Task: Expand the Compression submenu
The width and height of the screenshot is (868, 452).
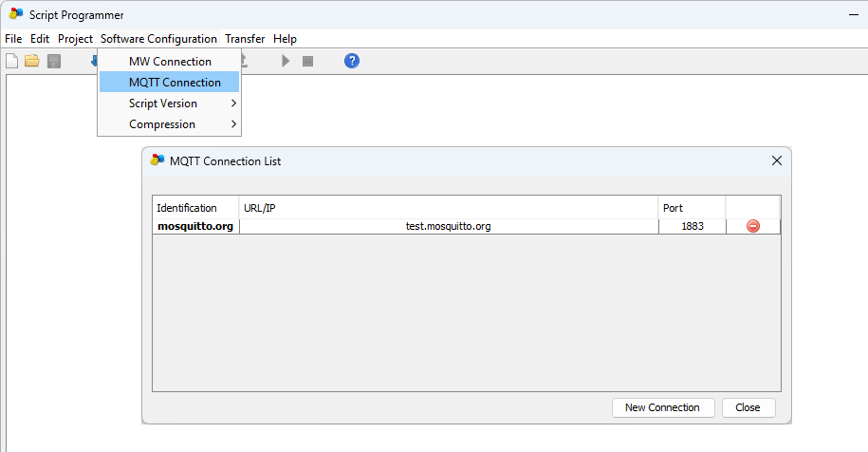Action: pos(169,124)
